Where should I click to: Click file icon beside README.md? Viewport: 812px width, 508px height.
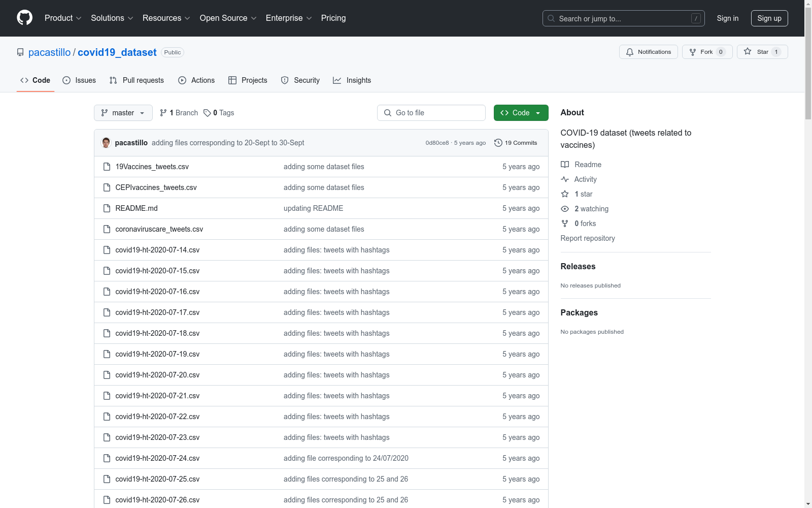[107, 208]
